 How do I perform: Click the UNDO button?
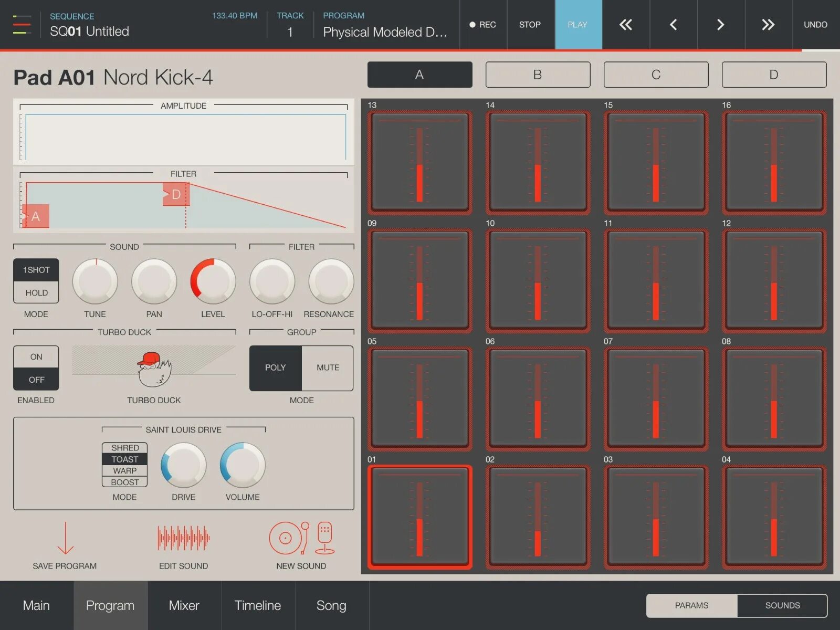coord(815,25)
